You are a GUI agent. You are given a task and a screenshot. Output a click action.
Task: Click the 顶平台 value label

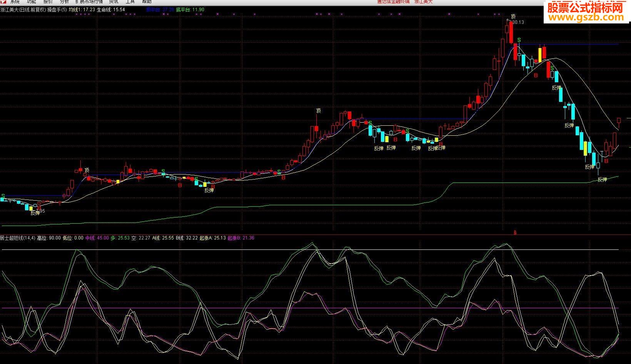pyautogui.click(x=160, y=10)
